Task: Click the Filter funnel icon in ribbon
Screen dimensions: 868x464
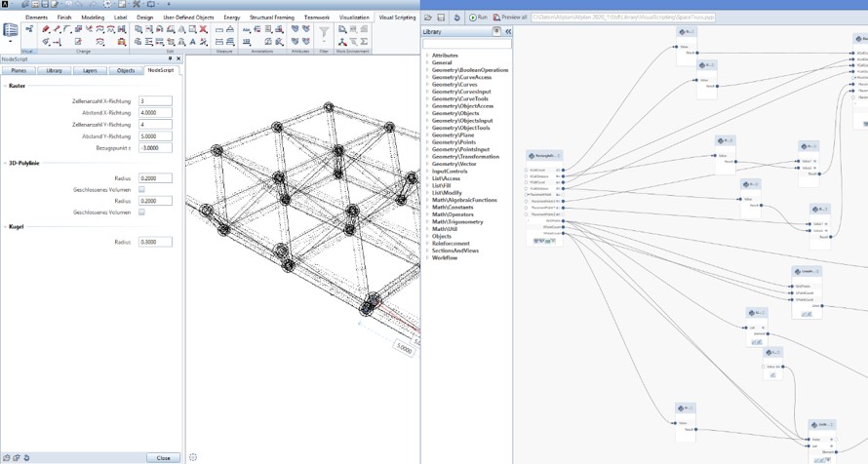Action: click(x=324, y=33)
